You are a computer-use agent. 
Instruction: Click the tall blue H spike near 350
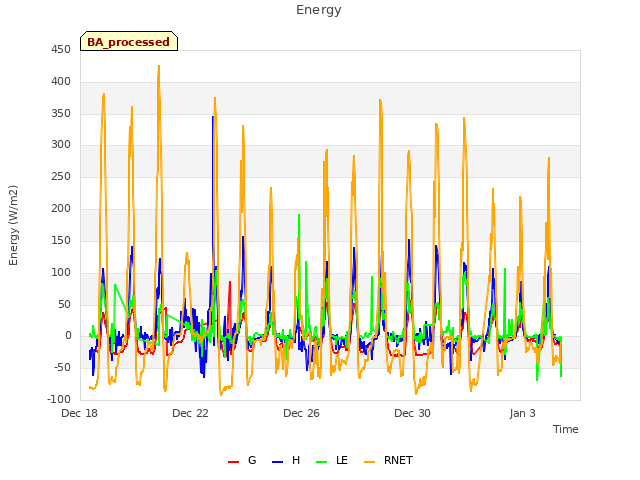(213, 118)
